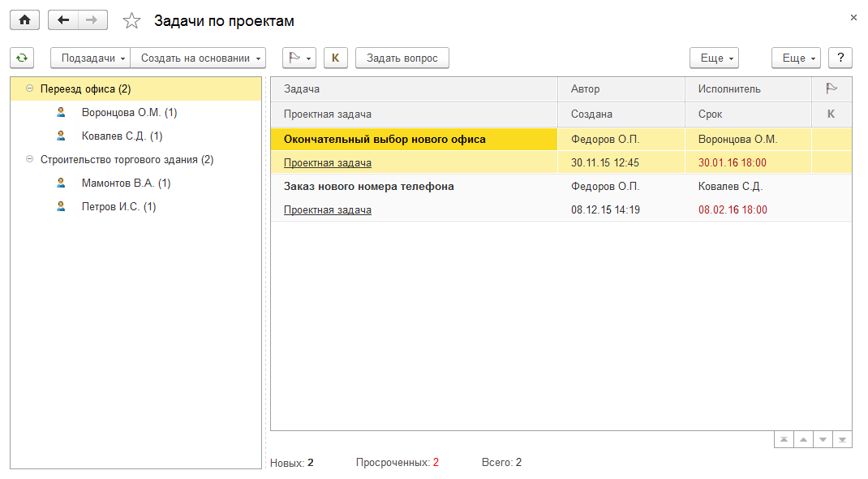
Task: Open the flag marker dropdown button
Action: pyautogui.click(x=299, y=58)
